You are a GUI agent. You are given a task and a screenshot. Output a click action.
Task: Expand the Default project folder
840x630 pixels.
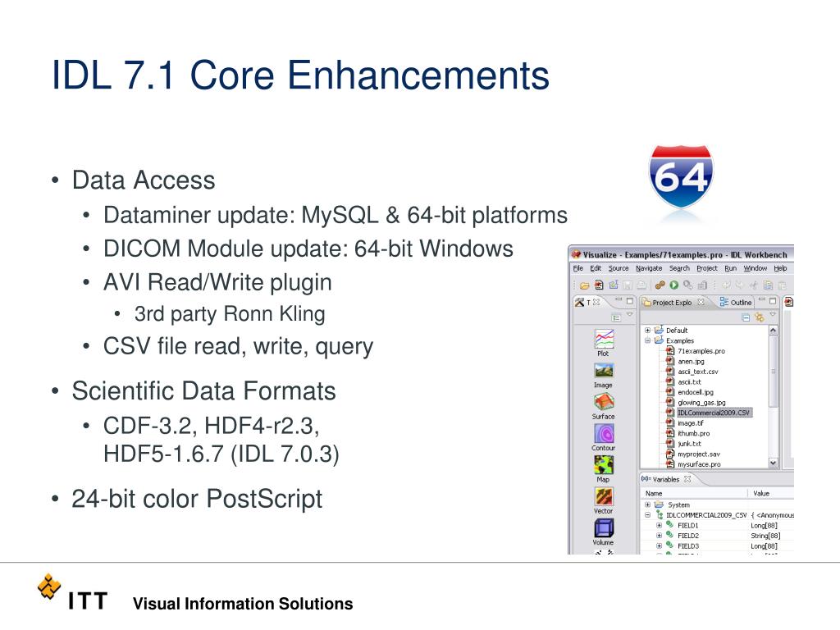pyautogui.click(x=648, y=331)
